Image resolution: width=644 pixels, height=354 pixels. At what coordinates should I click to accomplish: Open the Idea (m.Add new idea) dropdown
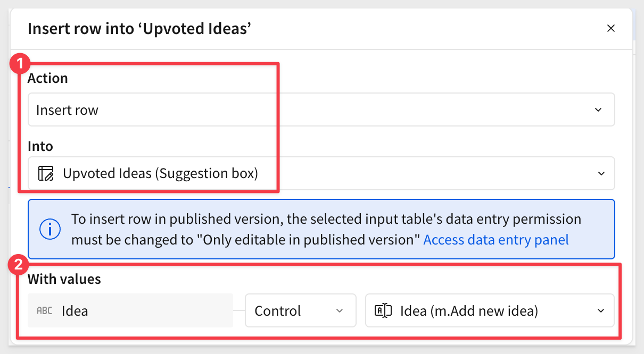(x=490, y=311)
